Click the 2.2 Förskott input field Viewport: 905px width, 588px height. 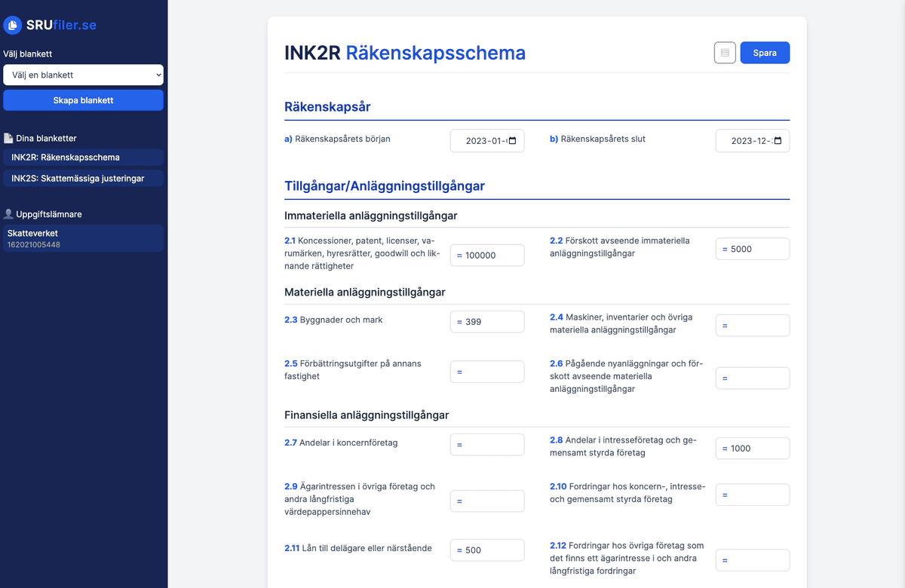coord(752,248)
